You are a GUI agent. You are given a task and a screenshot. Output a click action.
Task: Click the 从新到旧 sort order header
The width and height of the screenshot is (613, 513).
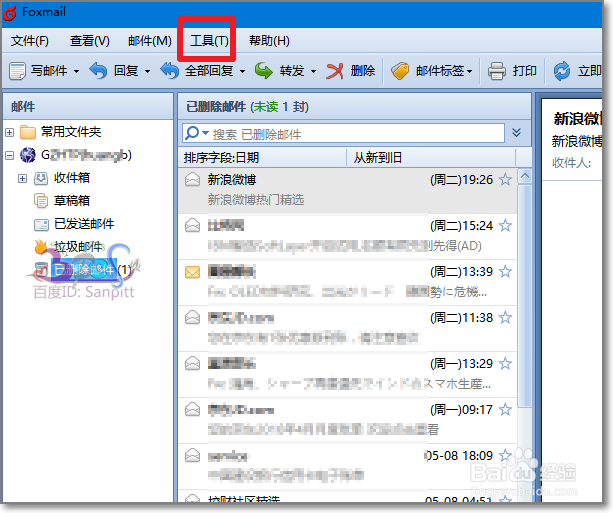click(x=378, y=158)
